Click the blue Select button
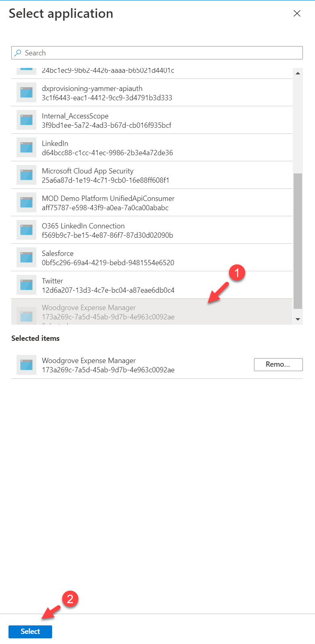 [x=30, y=631]
